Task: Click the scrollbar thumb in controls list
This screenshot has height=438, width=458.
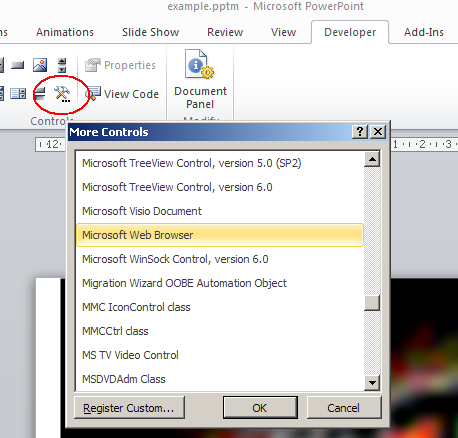Action: pos(372,303)
